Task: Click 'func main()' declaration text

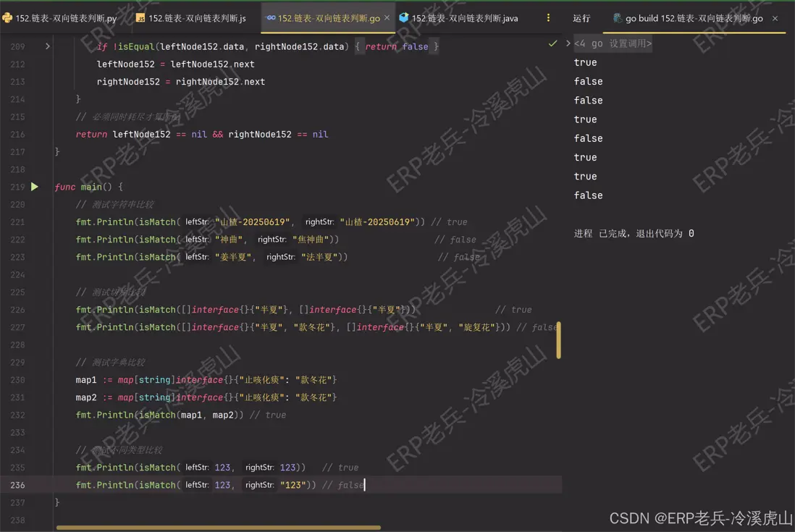Action: click(x=89, y=187)
